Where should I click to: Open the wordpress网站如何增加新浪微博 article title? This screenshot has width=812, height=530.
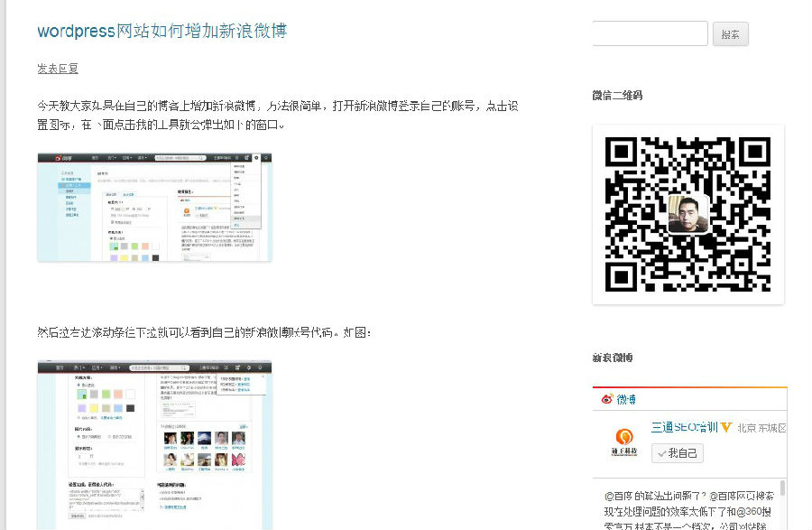[161, 31]
